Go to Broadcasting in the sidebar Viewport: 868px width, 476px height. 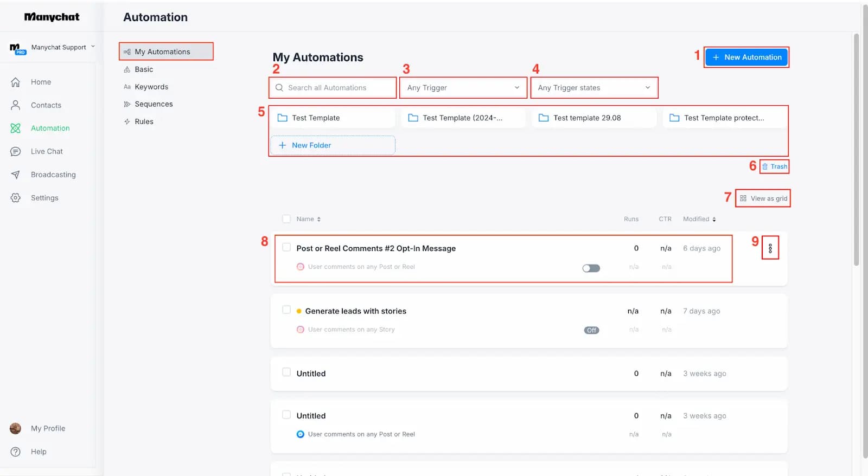53,175
